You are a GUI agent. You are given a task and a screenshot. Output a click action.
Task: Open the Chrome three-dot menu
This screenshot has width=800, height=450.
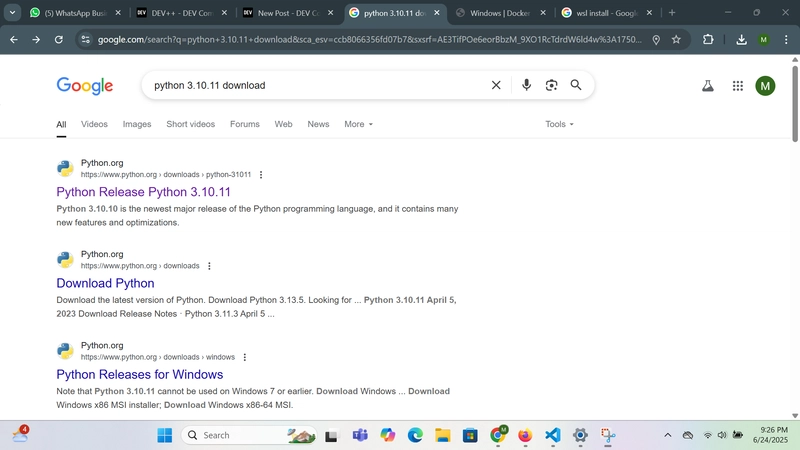(x=786, y=39)
